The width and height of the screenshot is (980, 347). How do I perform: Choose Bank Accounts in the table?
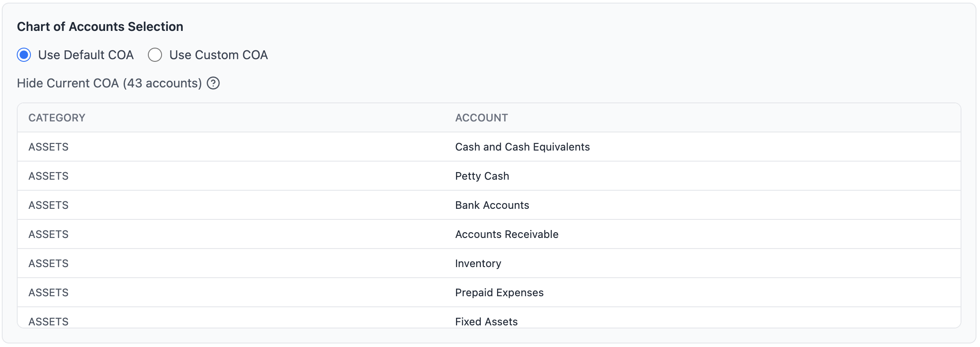[492, 205]
